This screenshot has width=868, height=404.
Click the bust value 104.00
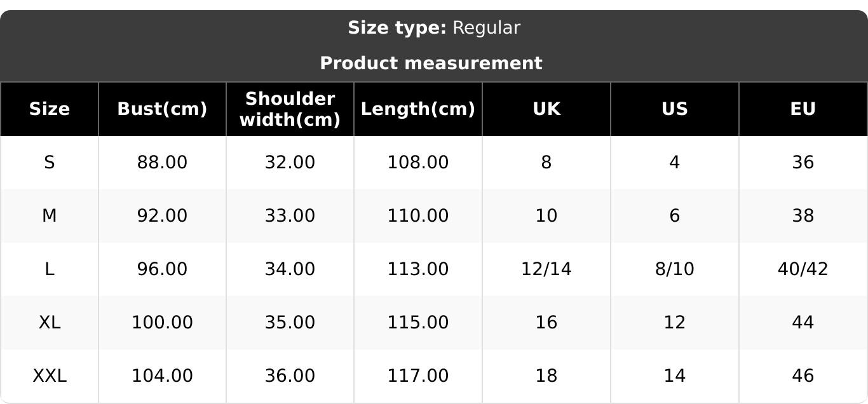coord(162,376)
